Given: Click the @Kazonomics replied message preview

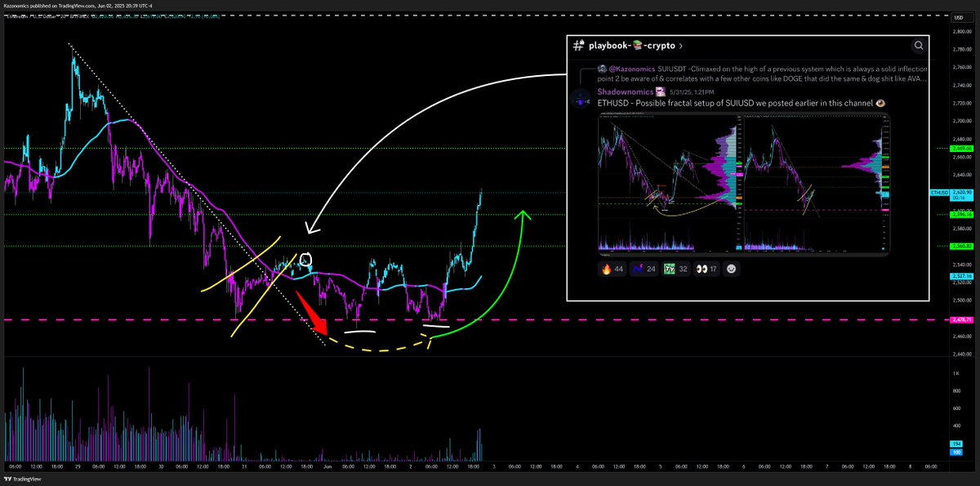Looking at the screenshot, I should point(763,75).
